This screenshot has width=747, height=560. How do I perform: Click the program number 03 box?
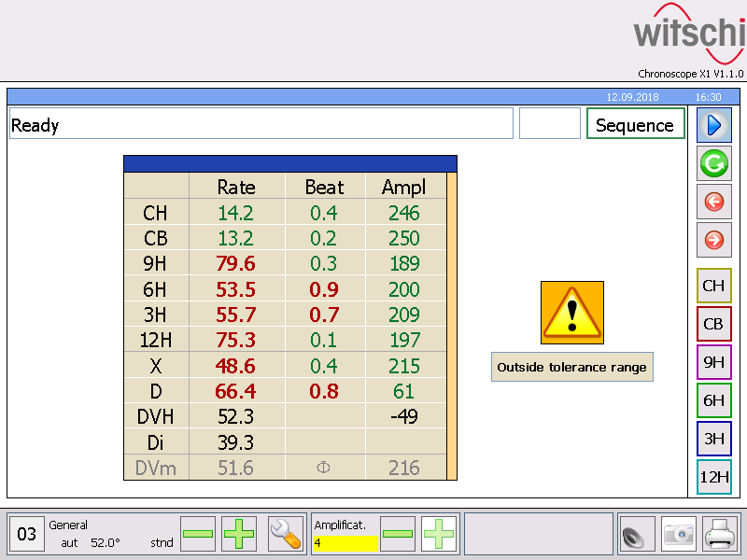click(28, 534)
